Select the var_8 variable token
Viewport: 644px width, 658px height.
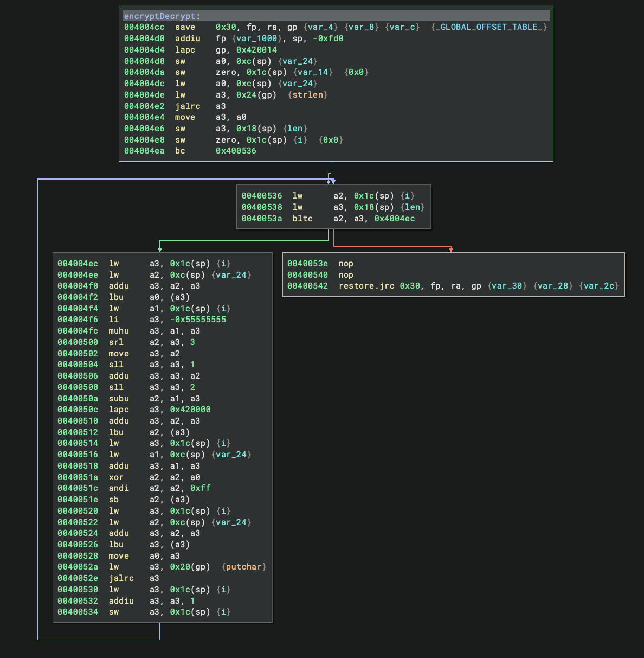(x=362, y=27)
